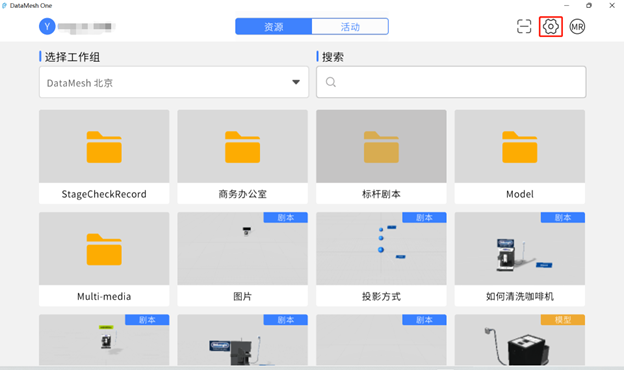This screenshot has width=624, height=370.
Task: Click the DataMesh One title bar logo
Action: point(4,6)
